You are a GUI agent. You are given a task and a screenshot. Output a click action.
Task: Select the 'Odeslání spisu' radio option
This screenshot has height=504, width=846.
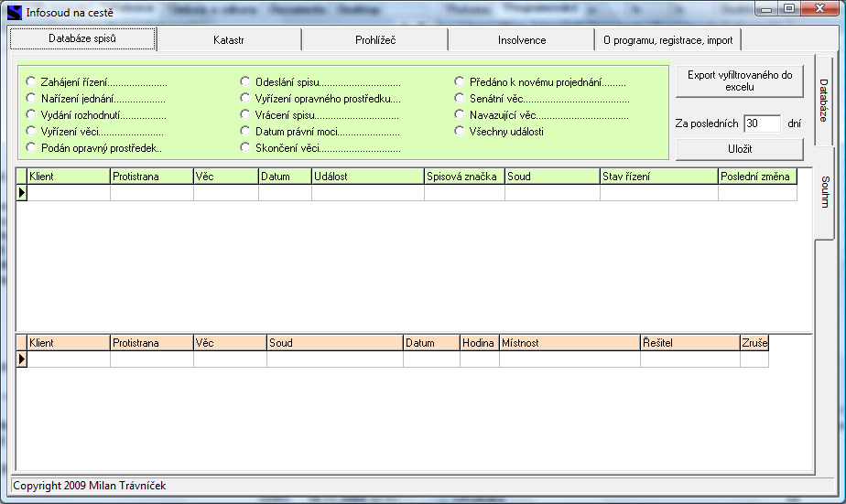[245, 81]
